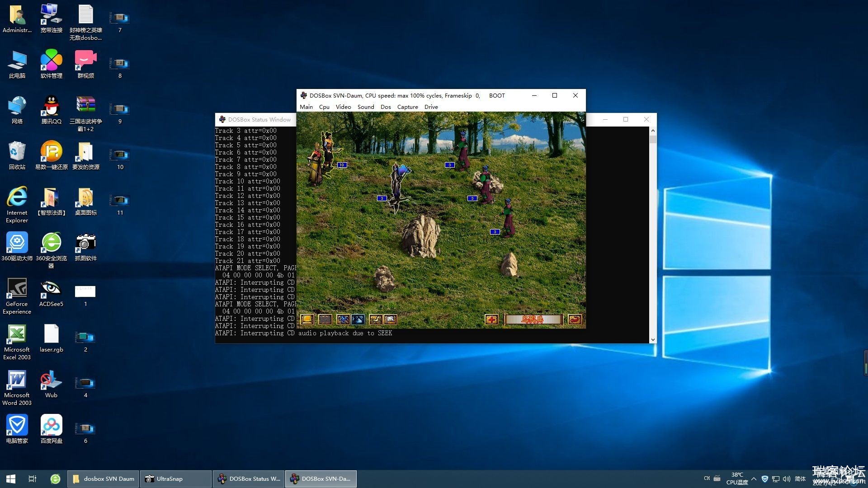This screenshot has width=868, height=488.
Task: Show hidden system tray icons chevron
Action: coord(754,479)
